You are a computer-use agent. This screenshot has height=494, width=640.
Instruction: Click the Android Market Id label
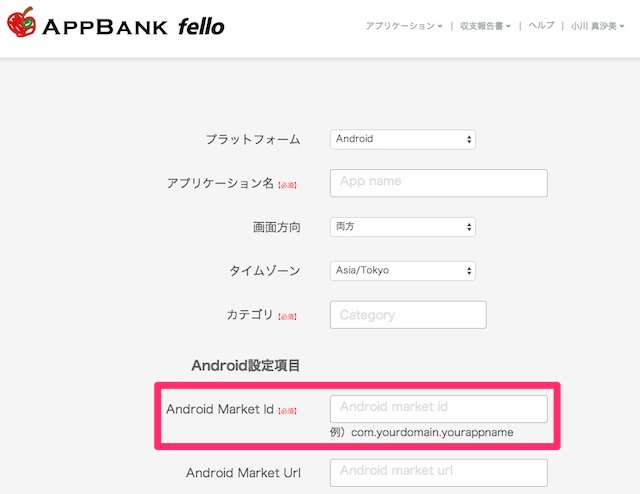[220, 409]
